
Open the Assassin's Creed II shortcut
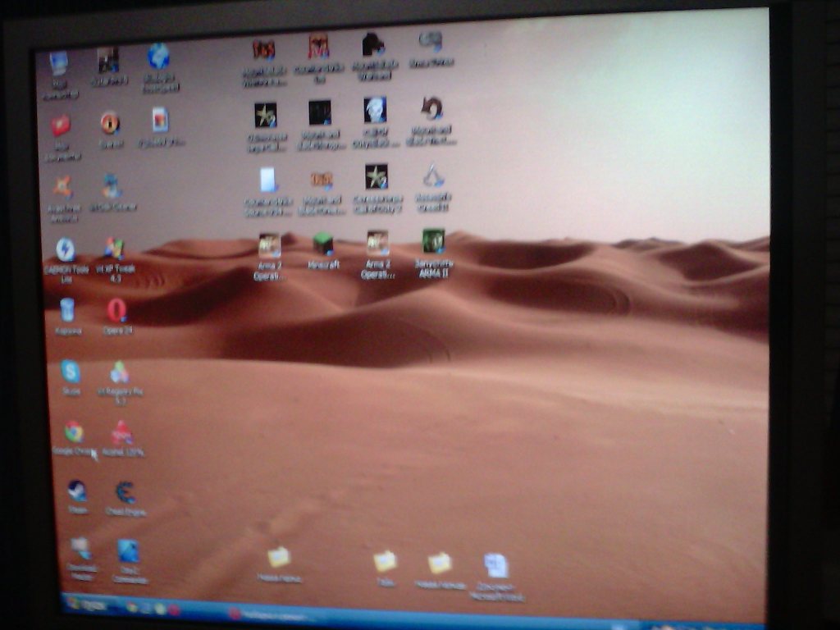pyautogui.click(x=432, y=176)
